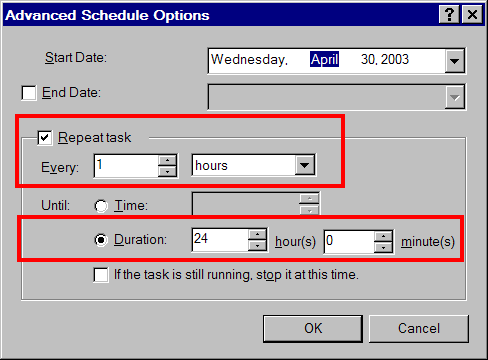This screenshot has height=360, width=488.
Task: Uncheck the Repeat task checkbox
Action: click(x=44, y=138)
